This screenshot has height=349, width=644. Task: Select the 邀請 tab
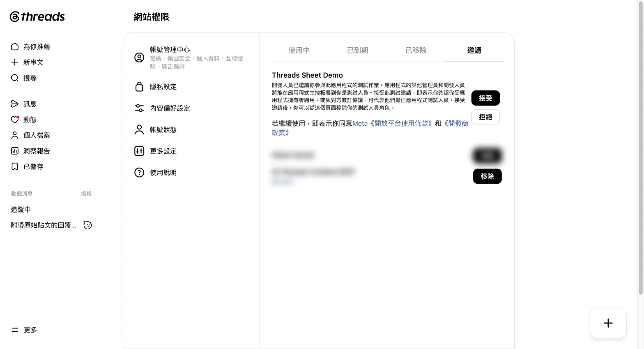tap(474, 50)
